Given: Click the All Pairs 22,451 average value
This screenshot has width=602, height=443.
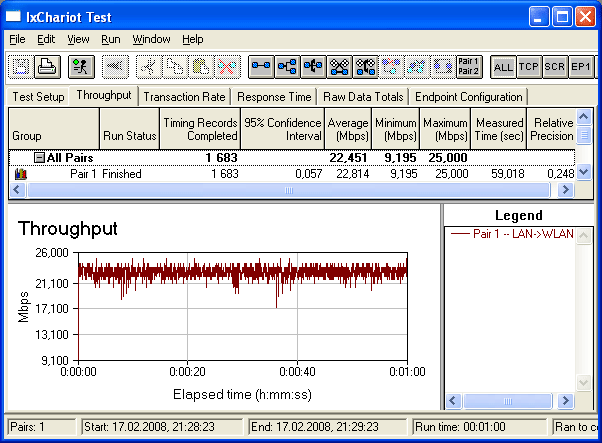Looking at the screenshot, I should click(x=348, y=157).
